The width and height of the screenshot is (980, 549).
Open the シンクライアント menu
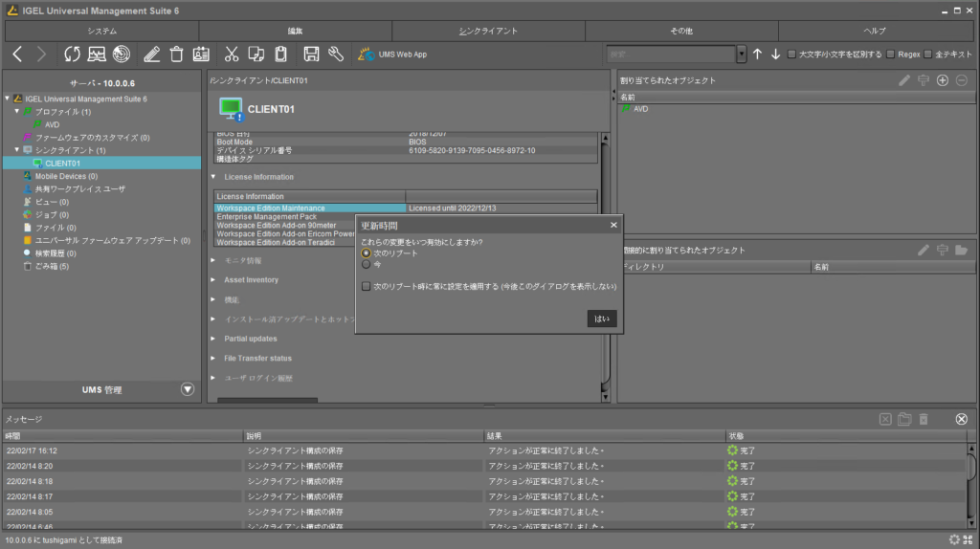click(488, 31)
